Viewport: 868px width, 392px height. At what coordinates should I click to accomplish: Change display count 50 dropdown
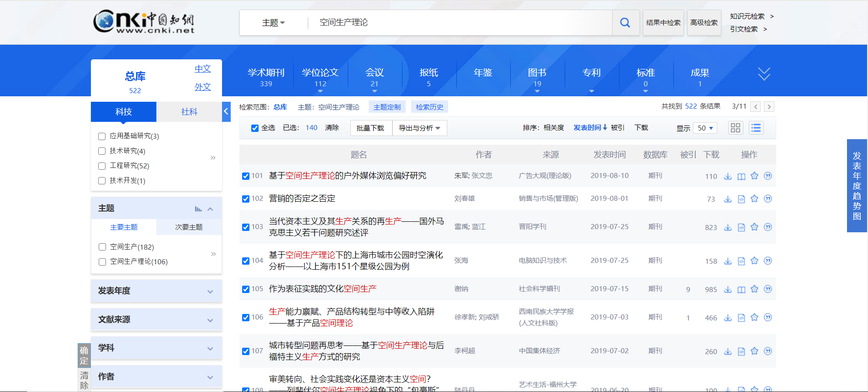point(705,128)
